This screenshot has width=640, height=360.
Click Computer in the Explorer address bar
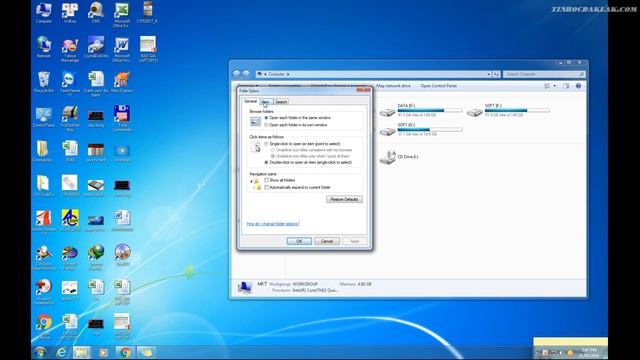[x=276, y=74]
